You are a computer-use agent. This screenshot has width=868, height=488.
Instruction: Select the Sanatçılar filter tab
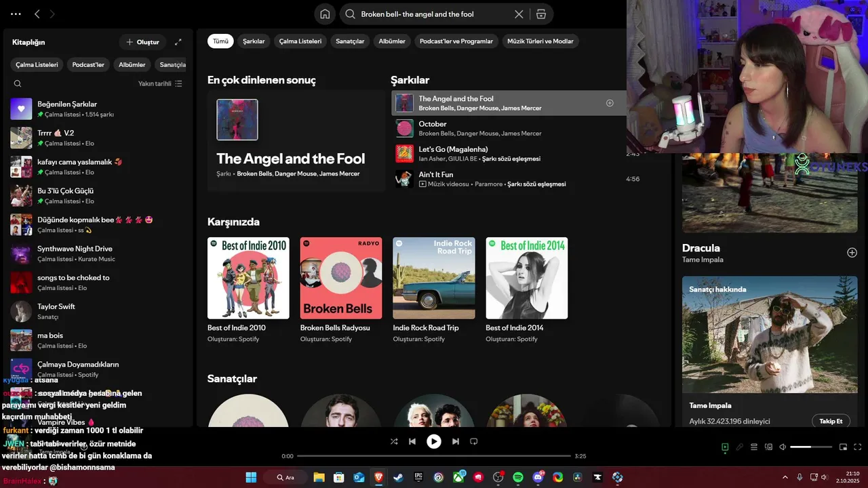tap(350, 41)
